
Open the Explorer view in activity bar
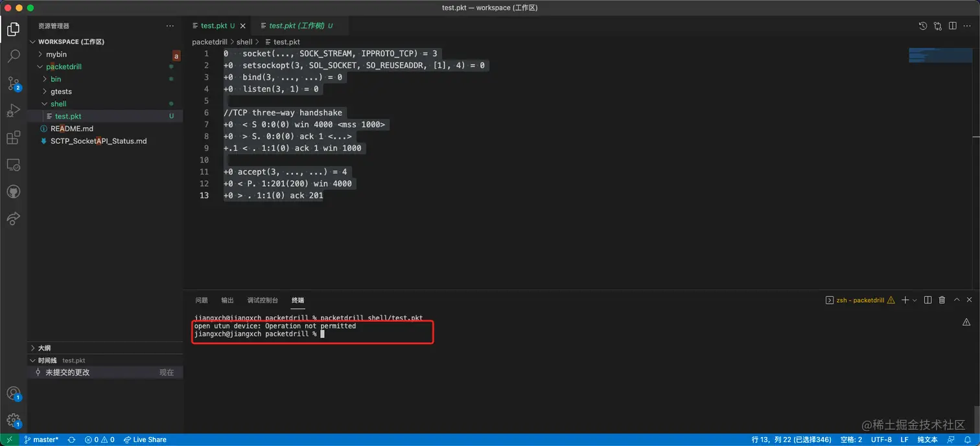pos(13,29)
